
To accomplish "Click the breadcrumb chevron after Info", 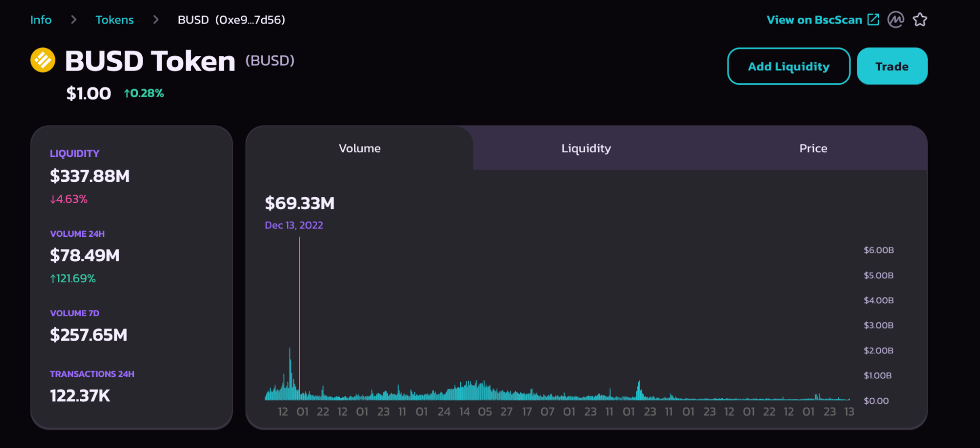I will pyautogui.click(x=74, y=20).
